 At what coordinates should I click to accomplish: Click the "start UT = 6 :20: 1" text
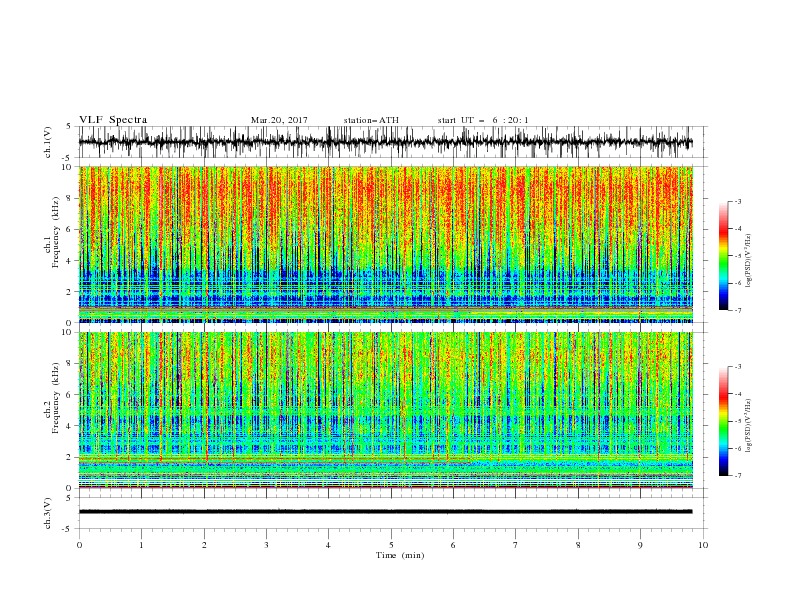coord(483,120)
